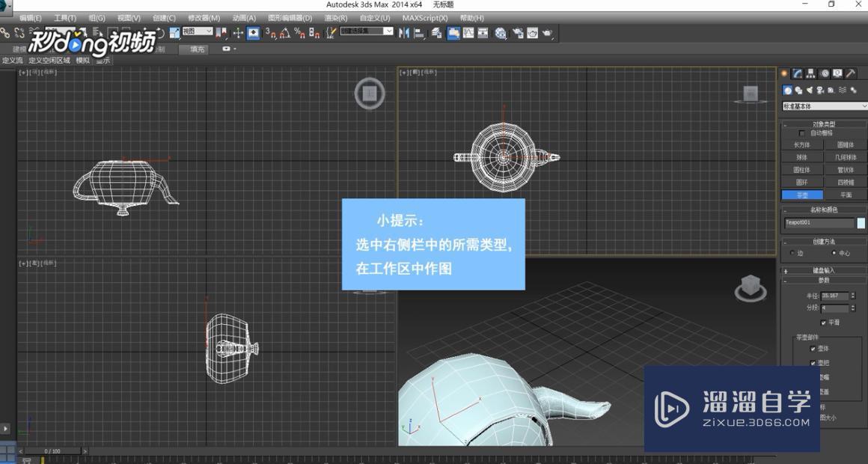868x464 pixels.
Task: Click the 半径 radius value field
Action: (834, 296)
